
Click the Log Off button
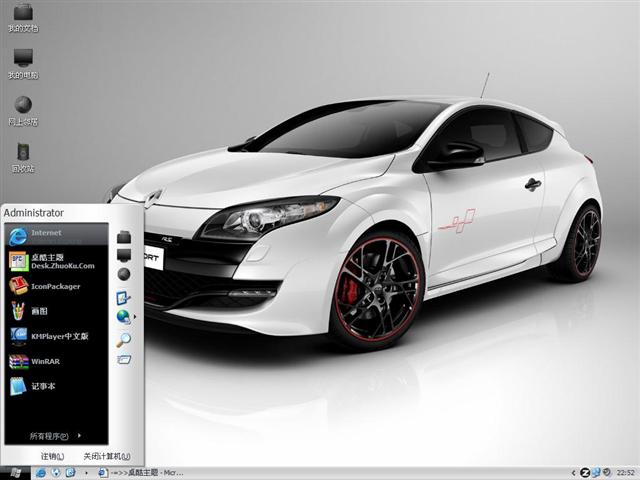53,456
